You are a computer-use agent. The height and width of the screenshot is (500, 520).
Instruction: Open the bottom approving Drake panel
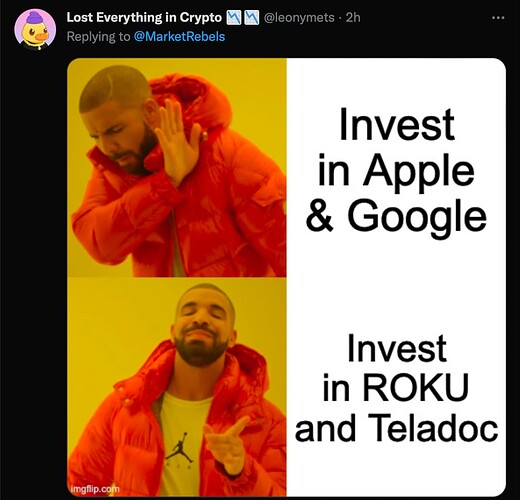click(177, 387)
